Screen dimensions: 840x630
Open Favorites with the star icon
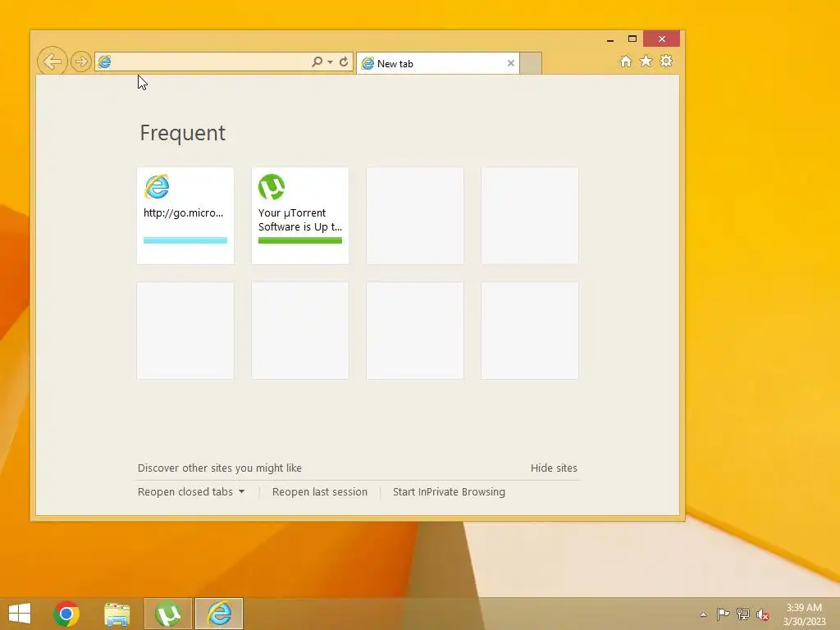(646, 61)
